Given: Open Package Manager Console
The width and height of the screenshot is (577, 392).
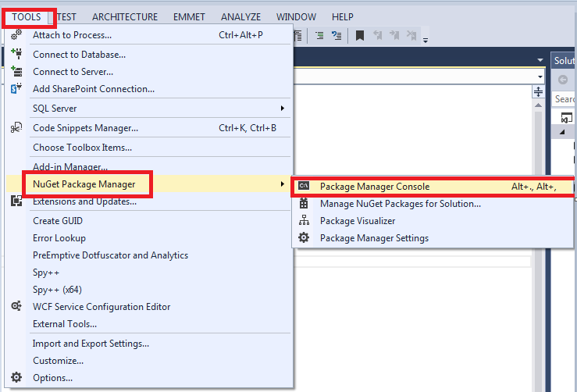Looking at the screenshot, I should (433, 187).
